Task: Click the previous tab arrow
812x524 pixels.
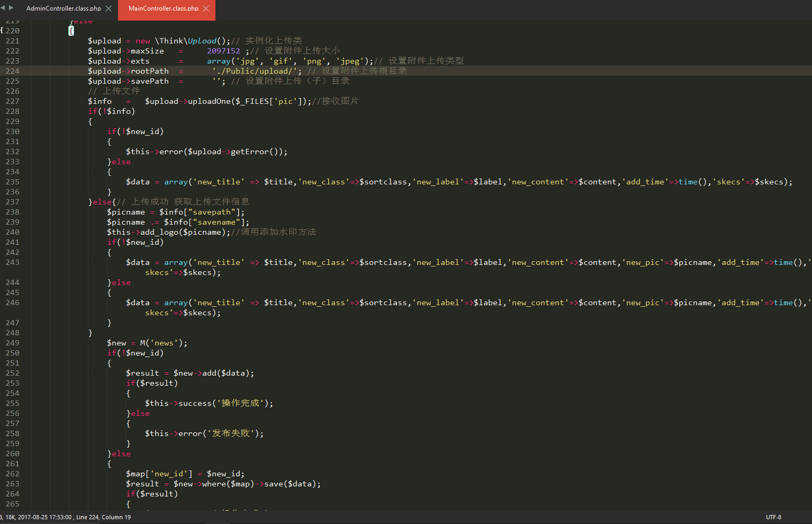Action: 3,8
